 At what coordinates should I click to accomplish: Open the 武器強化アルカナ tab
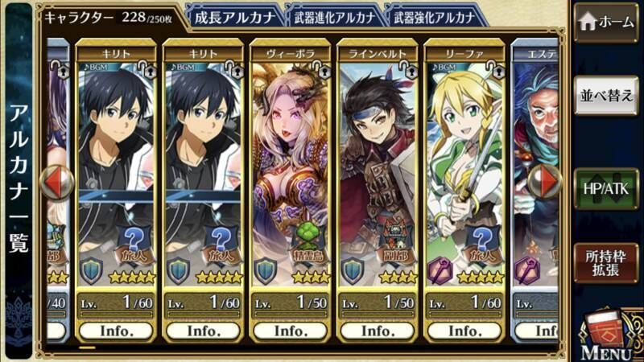(x=435, y=17)
